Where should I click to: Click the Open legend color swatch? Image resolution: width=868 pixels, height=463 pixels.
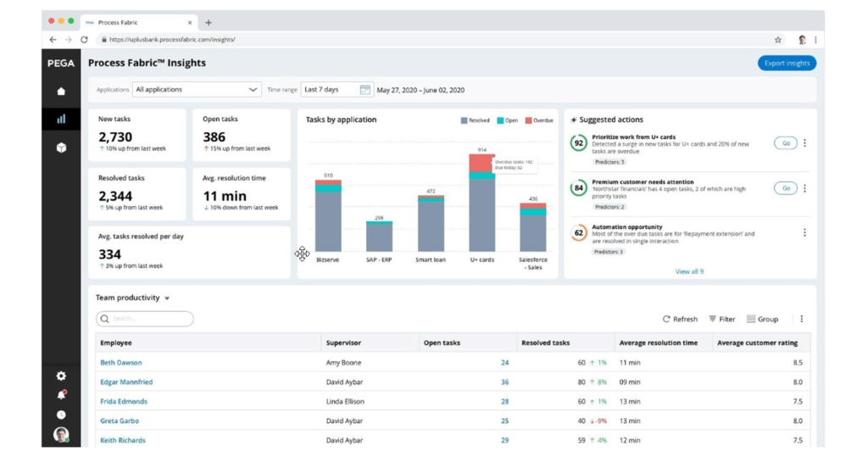[x=500, y=120]
